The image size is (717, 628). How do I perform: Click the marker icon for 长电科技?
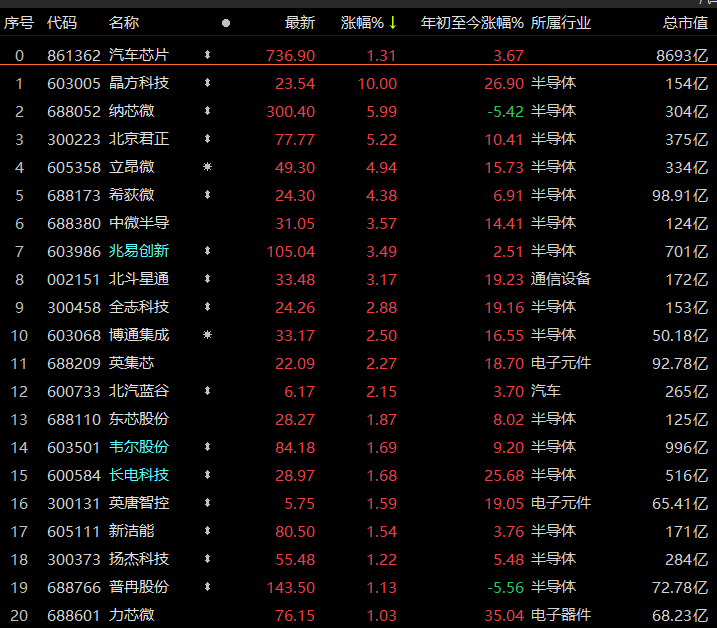[207, 475]
